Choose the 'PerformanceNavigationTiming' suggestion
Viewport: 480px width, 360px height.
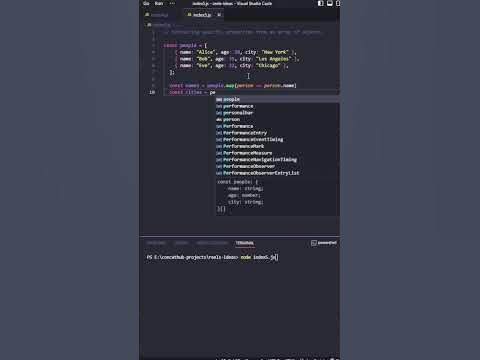277,159
